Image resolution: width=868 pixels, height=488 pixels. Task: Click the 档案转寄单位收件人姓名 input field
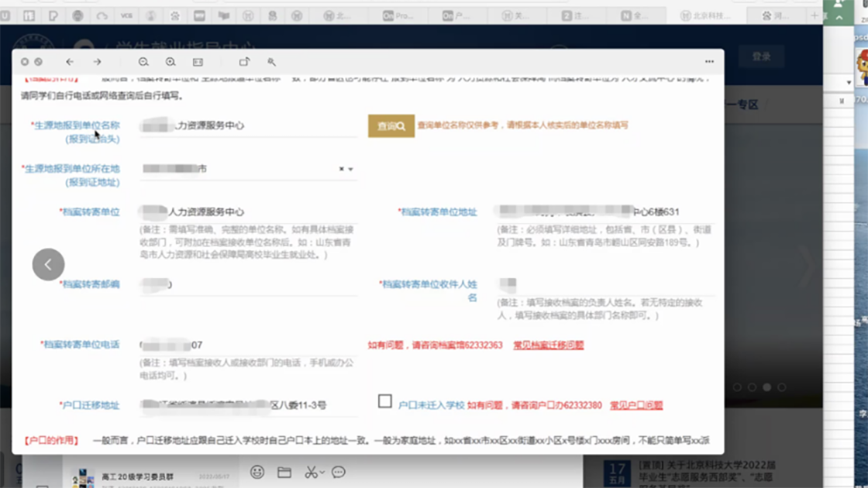[x=605, y=284]
